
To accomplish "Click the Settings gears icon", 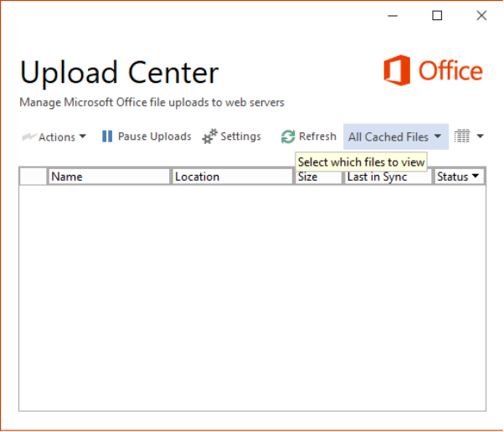I will click(209, 136).
